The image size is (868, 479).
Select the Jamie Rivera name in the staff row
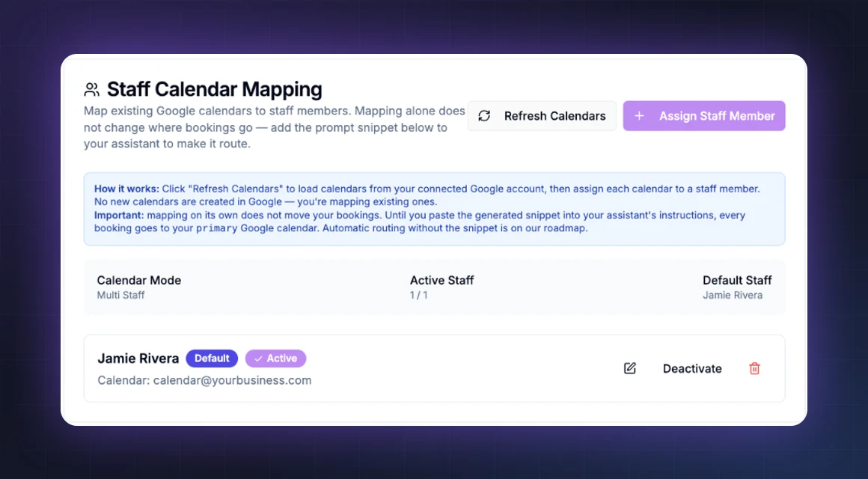pyautogui.click(x=138, y=359)
